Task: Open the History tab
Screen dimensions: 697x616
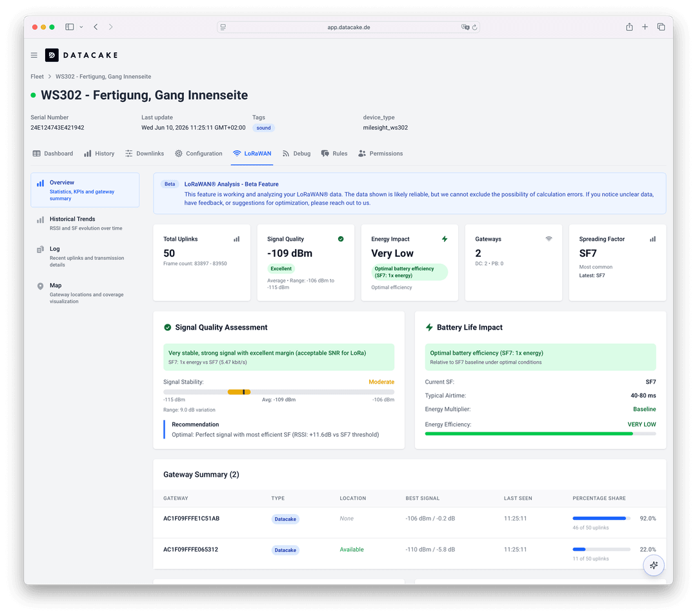Action: tap(99, 154)
